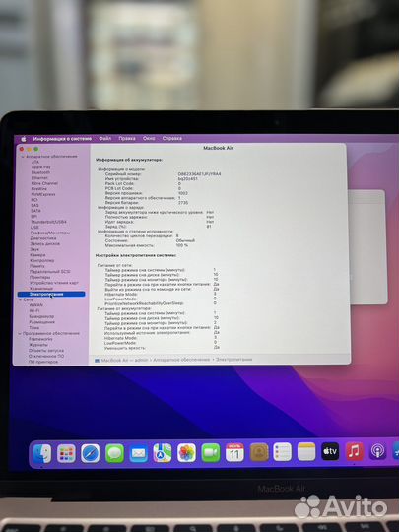Select Объекты запуска in the sidebar
This screenshot has height=532, width=399.
pyautogui.click(x=46, y=350)
